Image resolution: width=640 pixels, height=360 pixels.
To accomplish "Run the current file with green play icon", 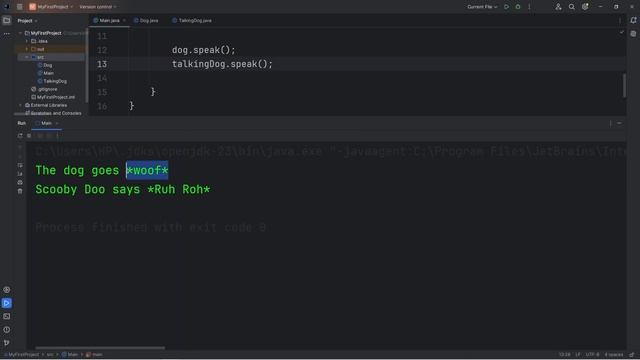I will pyautogui.click(x=507, y=7).
